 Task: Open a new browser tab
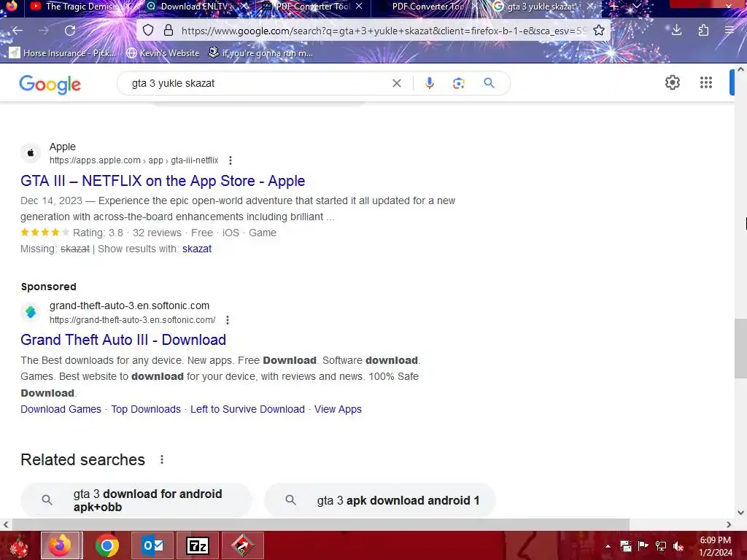(x=614, y=7)
